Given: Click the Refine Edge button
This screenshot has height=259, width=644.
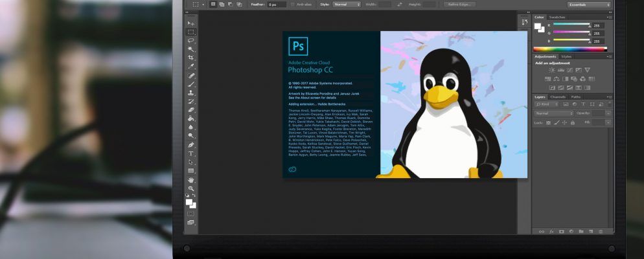Looking at the screenshot, I should [459, 4].
